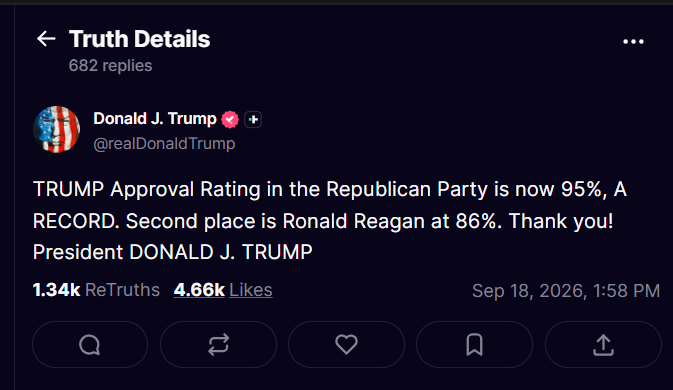Viewport: 673px width, 390px height.
Task: Click the red verified checkmark badge
Action: [230, 119]
